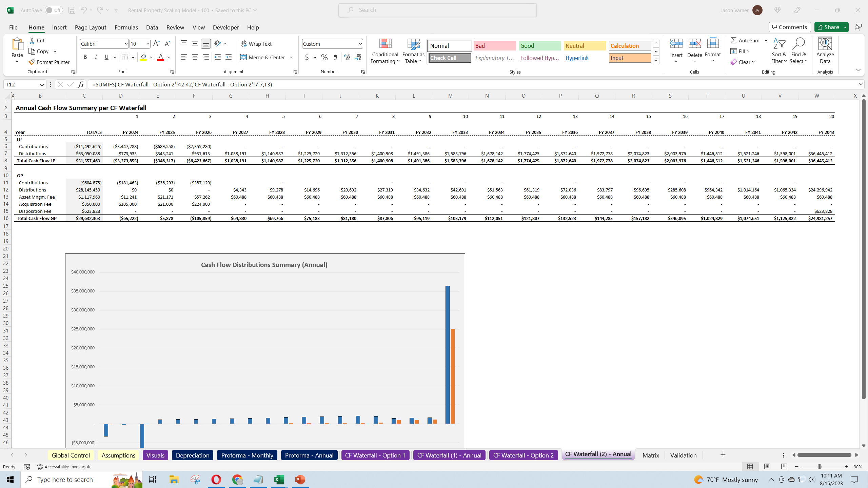Open the font name Calibri dropdown
The width and height of the screenshot is (868, 488).
[126, 44]
